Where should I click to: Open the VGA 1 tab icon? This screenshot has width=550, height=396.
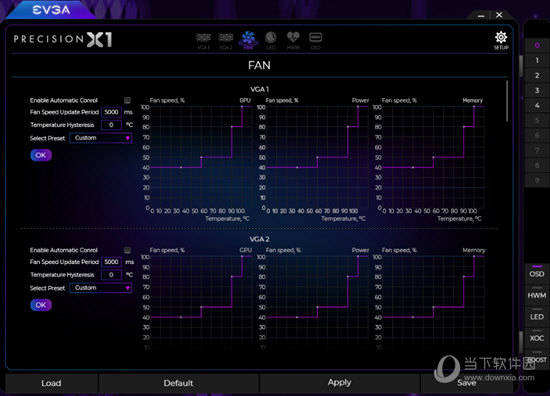(x=203, y=41)
